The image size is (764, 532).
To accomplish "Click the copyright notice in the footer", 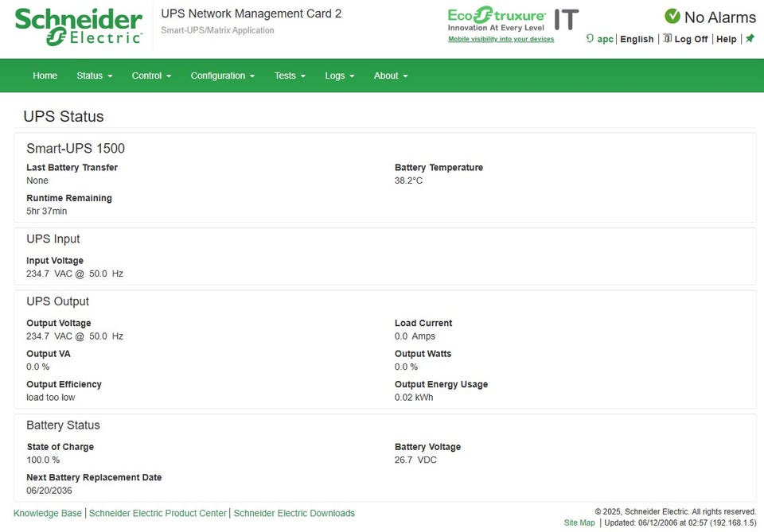I will coord(676,511).
